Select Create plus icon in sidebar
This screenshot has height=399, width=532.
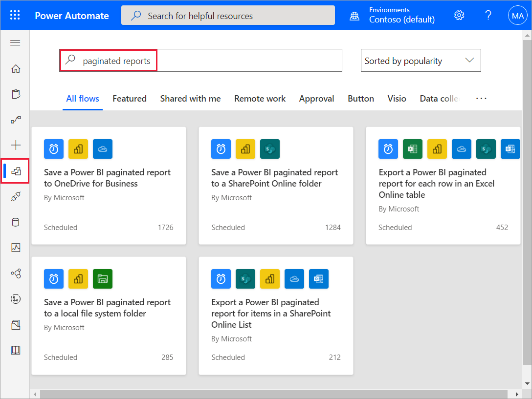tap(15, 145)
